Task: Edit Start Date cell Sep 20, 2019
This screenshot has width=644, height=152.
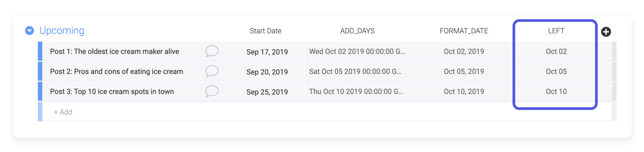Action: point(267,72)
